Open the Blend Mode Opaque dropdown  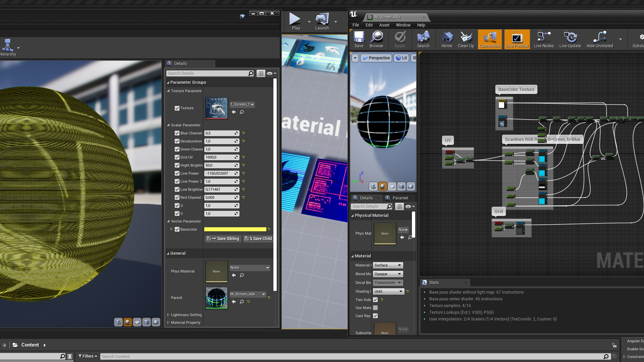[x=388, y=274]
